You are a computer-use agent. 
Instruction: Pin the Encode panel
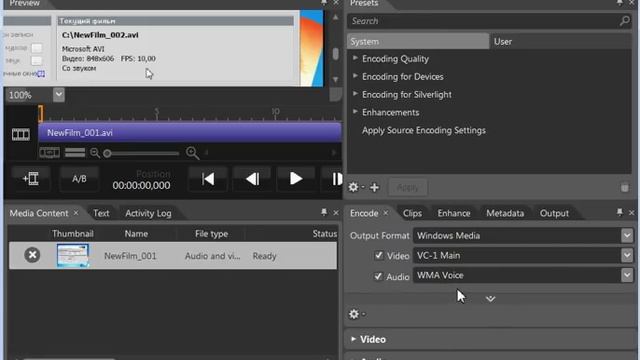coord(620,212)
